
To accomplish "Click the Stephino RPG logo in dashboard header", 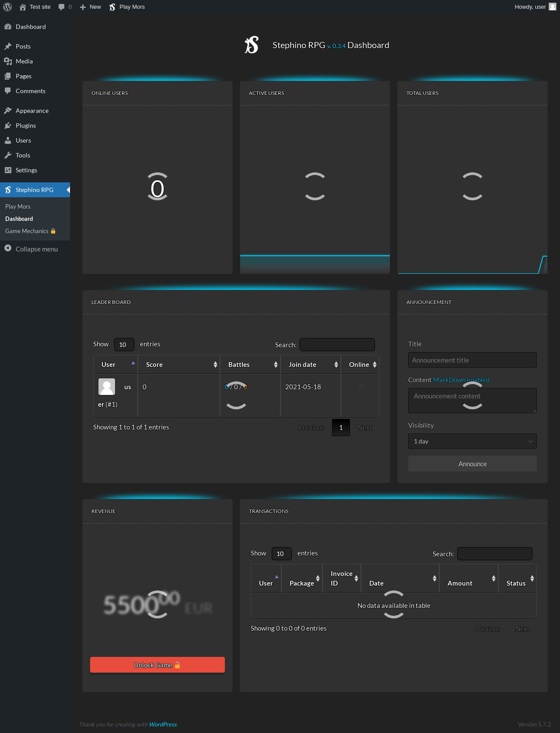I will click(252, 45).
